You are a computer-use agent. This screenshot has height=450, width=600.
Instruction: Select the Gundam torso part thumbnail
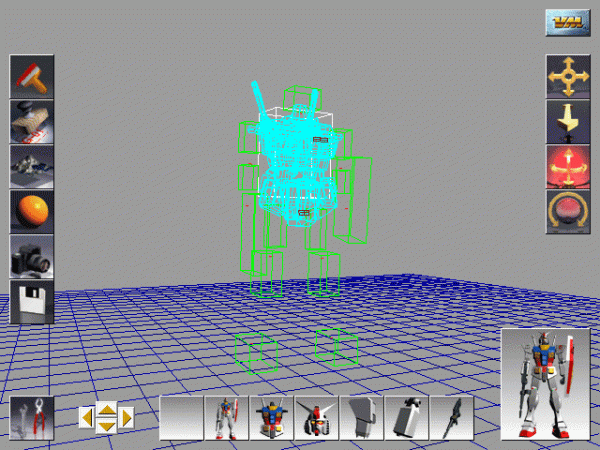(x=271, y=418)
